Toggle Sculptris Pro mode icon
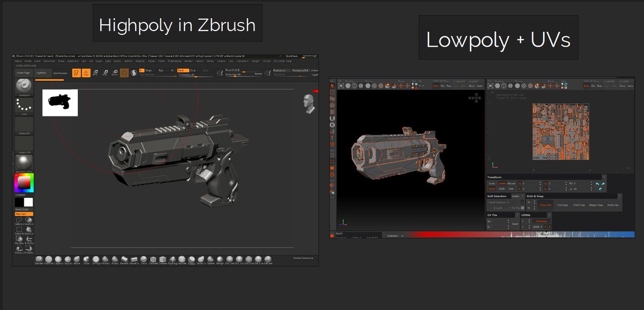The width and height of the screenshot is (644, 310). click(134, 73)
